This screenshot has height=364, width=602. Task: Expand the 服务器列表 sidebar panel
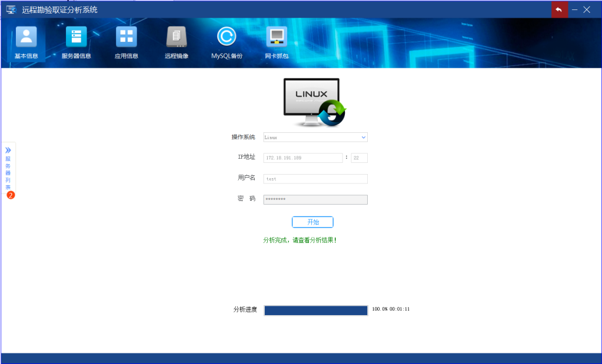(8, 149)
